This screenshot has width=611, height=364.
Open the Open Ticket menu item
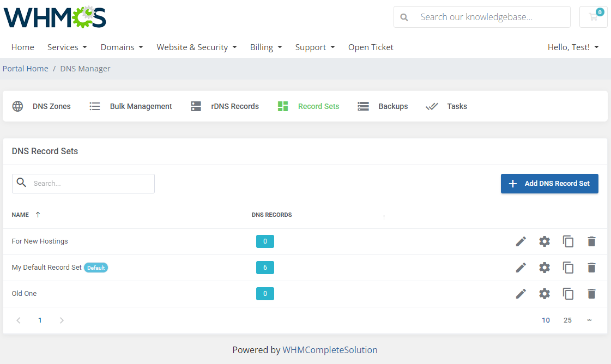(x=371, y=47)
